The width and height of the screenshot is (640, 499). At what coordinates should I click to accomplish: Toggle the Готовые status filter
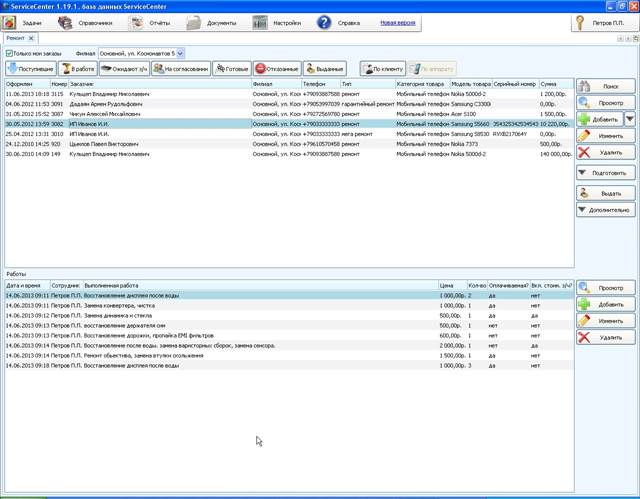(x=232, y=69)
